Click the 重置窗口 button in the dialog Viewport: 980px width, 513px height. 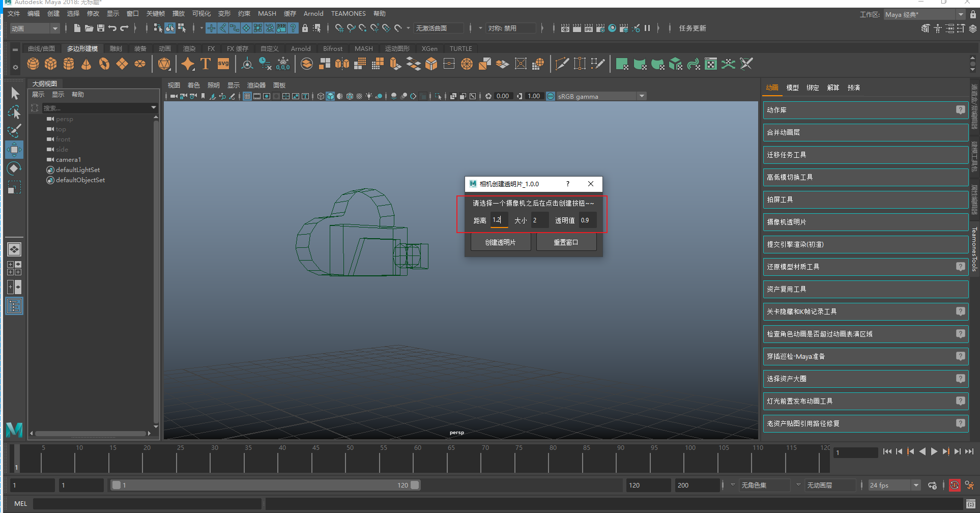566,242
